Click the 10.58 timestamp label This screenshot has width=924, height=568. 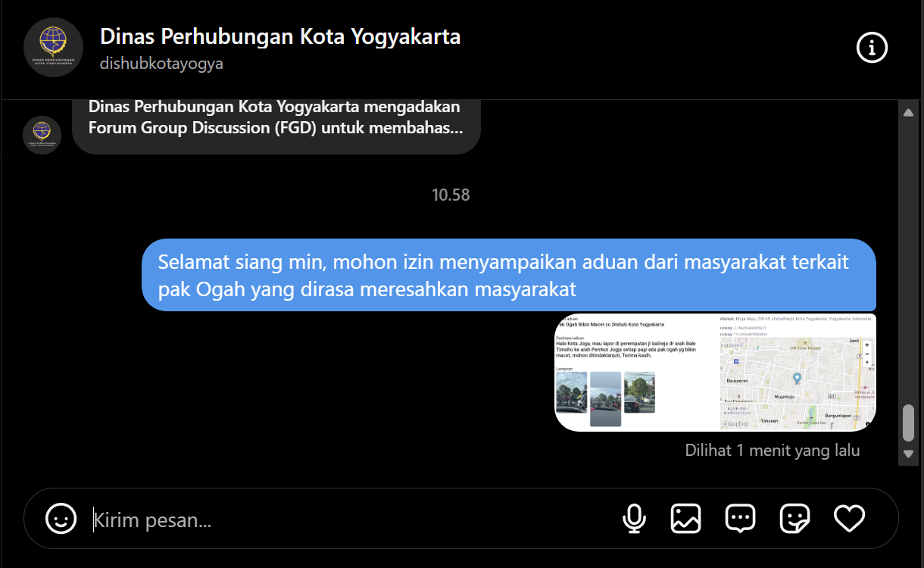(x=451, y=195)
